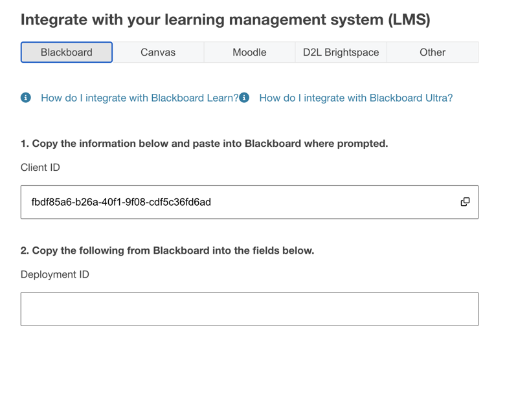518x420 pixels.
Task: Click the Client ID display box
Action: pos(249,201)
